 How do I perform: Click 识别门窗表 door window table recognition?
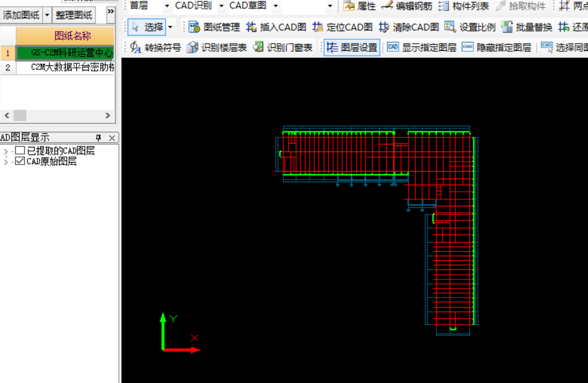pyautogui.click(x=283, y=47)
